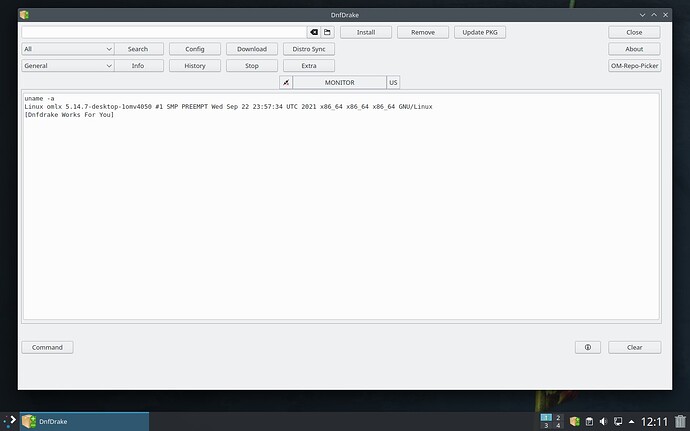
Task: Open DnfDrake package tray icon
Action: [x=574, y=421]
